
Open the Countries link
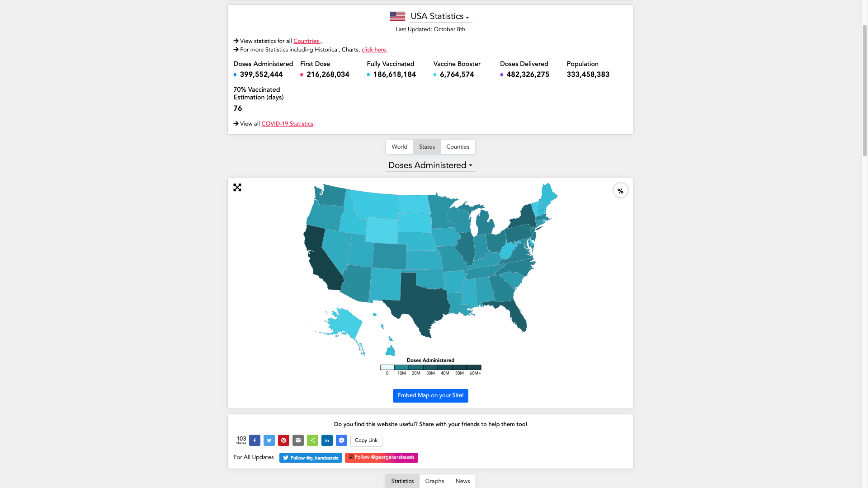click(x=306, y=41)
